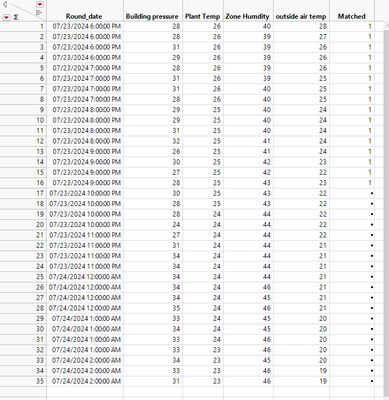
Task: Open the rows red triangle menu
Action: (x=6, y=17)
